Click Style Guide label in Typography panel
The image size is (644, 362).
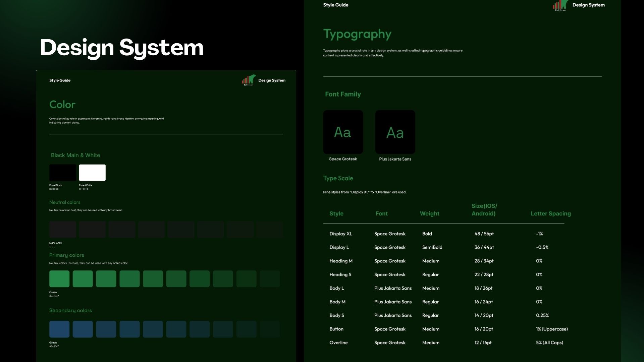[x=335, y=5]
